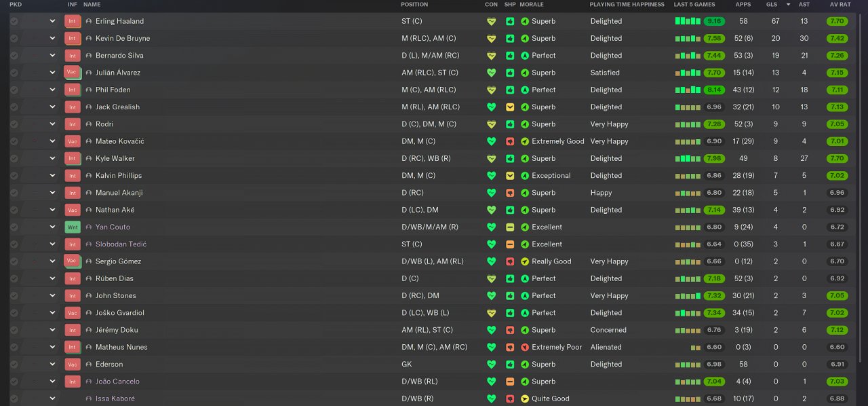Toggle picked checkmark for Rúben Dias

click(14, 278)
